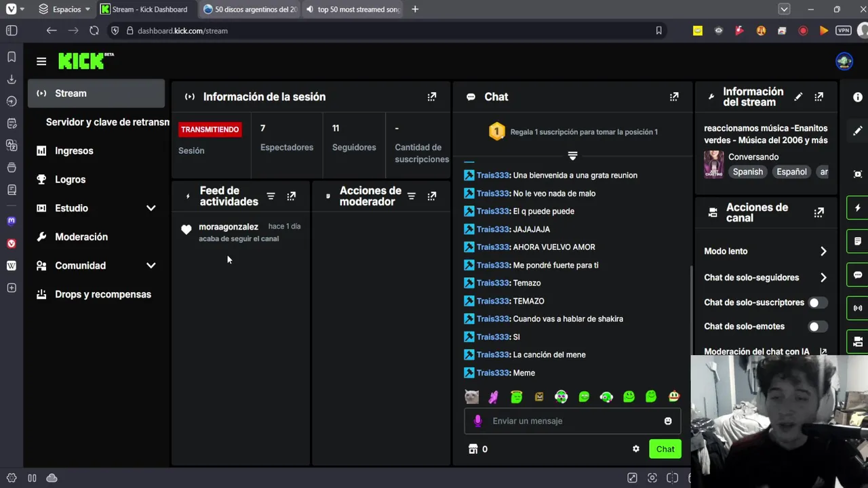Open the Espacios workspace dropdown
The height and width of the screenshot is (488, 868).
pyautogui.click(x=64, y=9)
